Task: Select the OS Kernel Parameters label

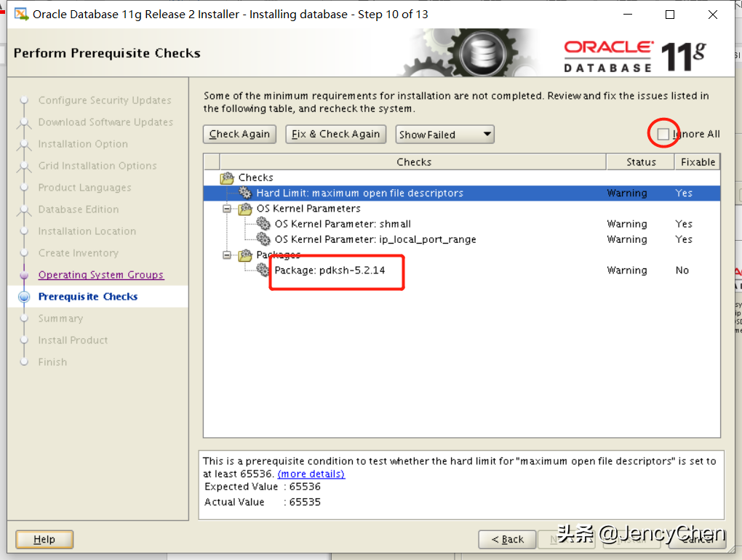Action: (x=308, y=209)
